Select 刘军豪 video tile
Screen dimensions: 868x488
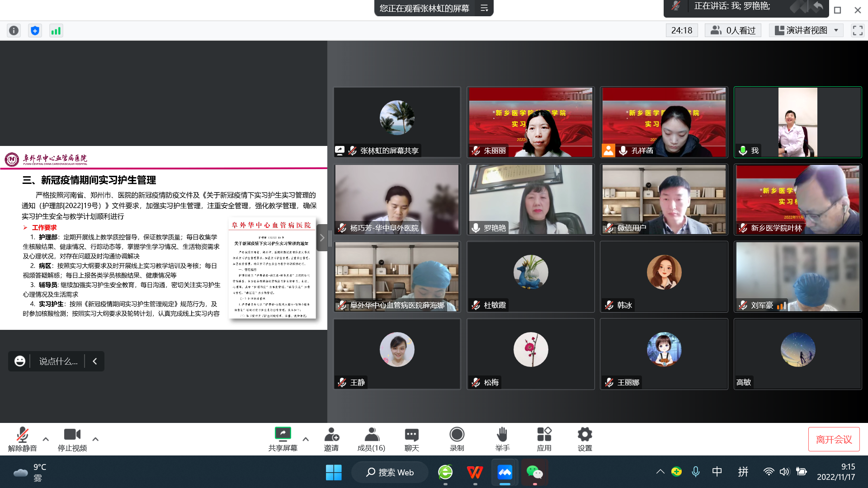(x=798, y=277)
